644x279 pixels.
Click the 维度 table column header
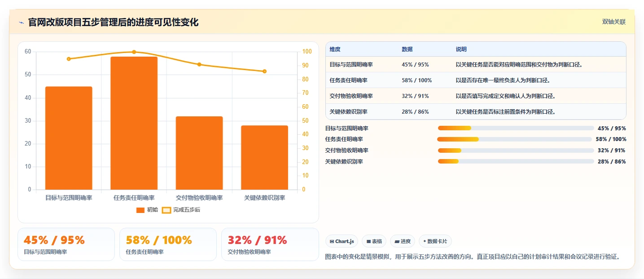coord(335,49)
